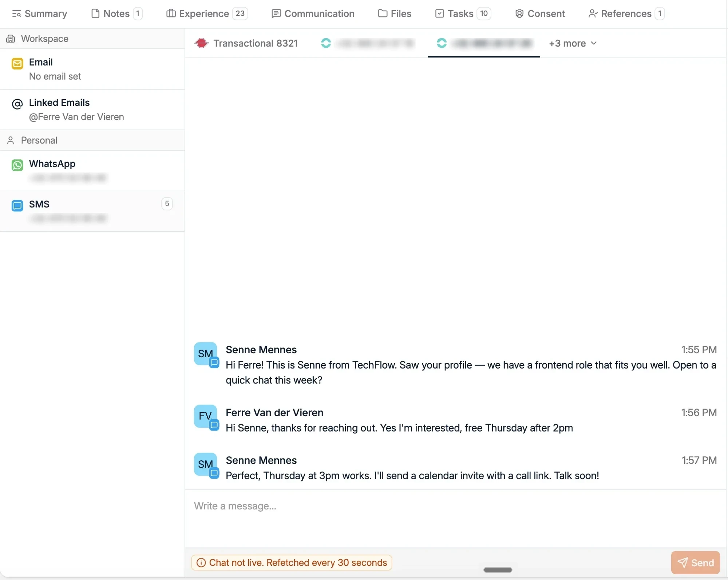Viewport: 728px width, 580px height.
Task: Open the Summary tab
Action: click(x=39, y=13)
